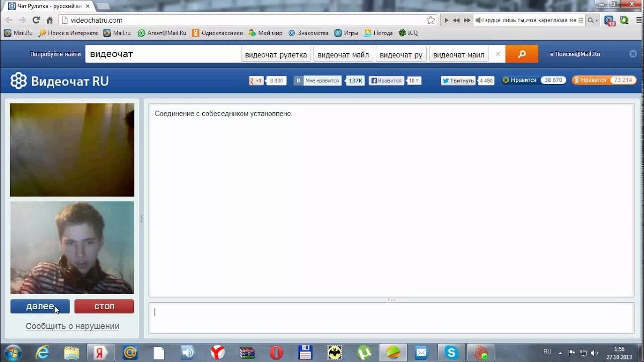Bookmark this page with the star icon
644x362 pixels.
(431, 20)
